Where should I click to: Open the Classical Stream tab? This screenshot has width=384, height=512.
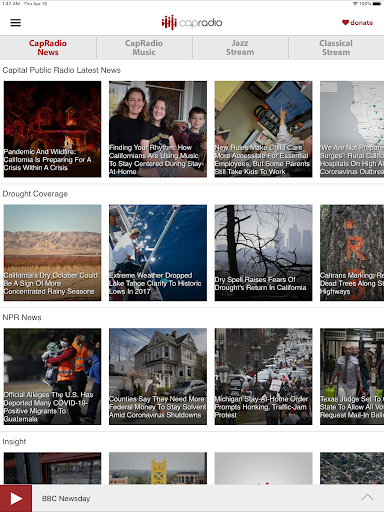[x=336, y=48]
